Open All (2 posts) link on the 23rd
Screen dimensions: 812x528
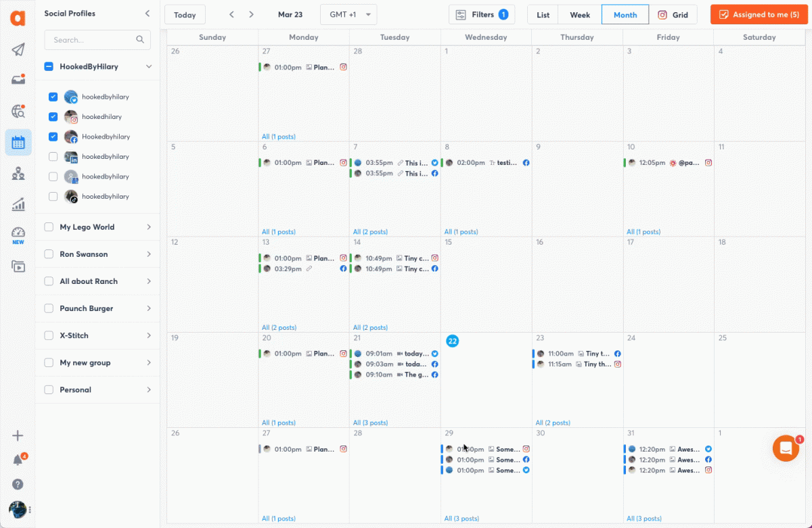[x=553, y=423]
